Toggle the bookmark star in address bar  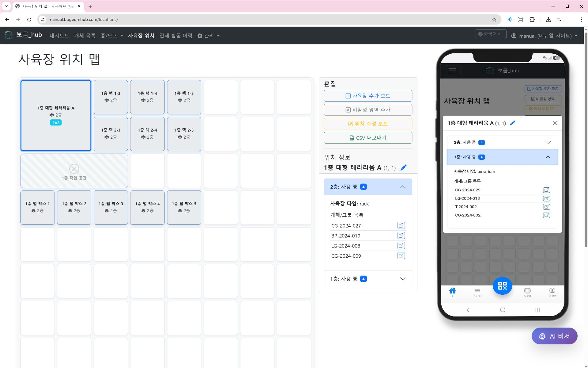pyautogui.click(x=494, y=19)
